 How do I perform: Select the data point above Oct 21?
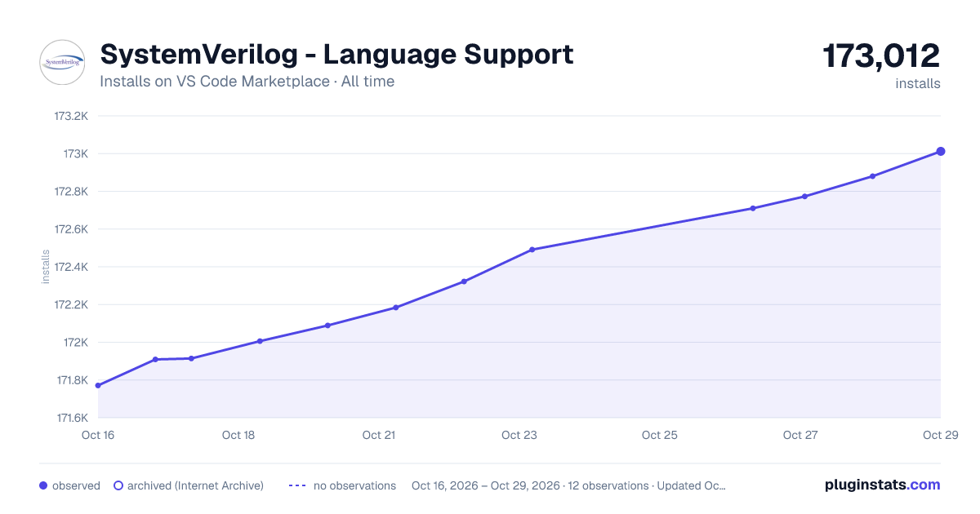(395, 308)
